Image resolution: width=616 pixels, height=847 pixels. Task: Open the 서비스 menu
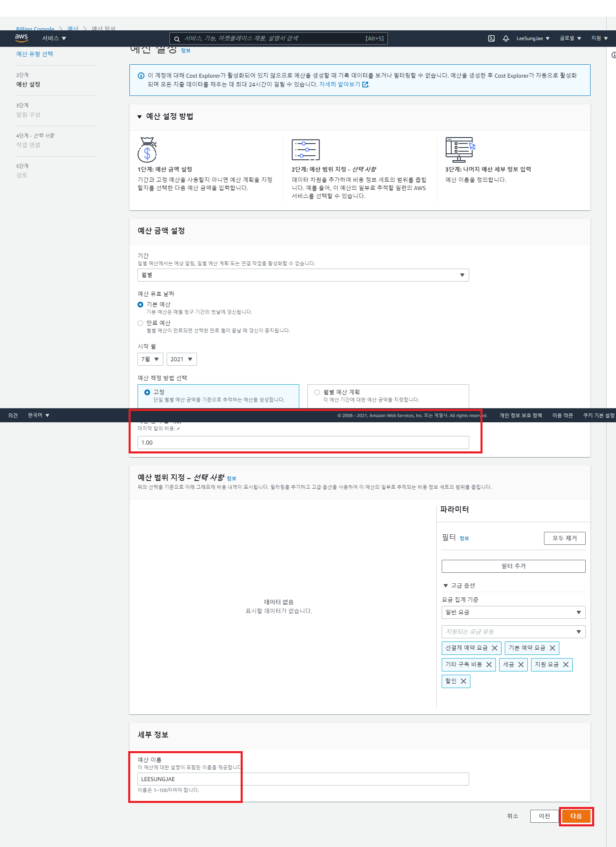[x=54, y=38]
